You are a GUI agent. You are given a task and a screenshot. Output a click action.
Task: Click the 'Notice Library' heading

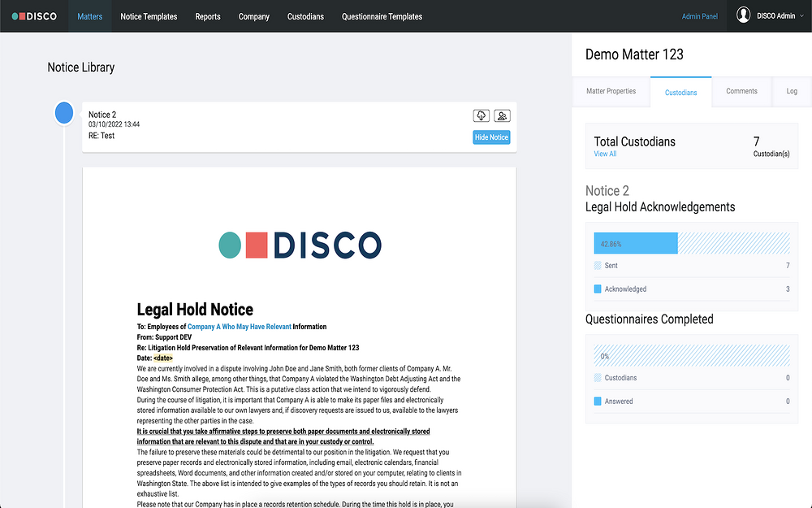[x=80, y=67]
